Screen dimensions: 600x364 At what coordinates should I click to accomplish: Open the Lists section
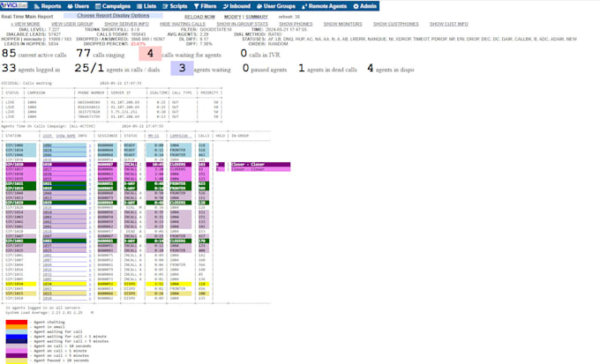point(146,6)
